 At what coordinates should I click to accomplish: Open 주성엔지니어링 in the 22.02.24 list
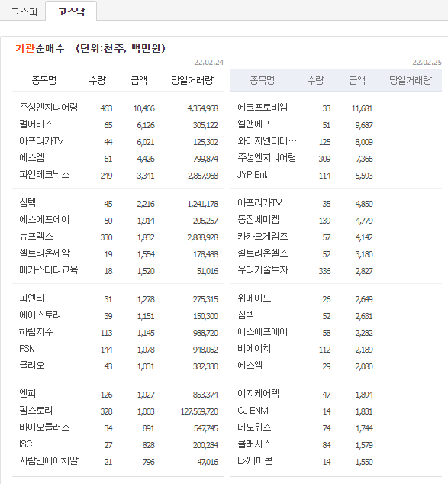[48, 108]
